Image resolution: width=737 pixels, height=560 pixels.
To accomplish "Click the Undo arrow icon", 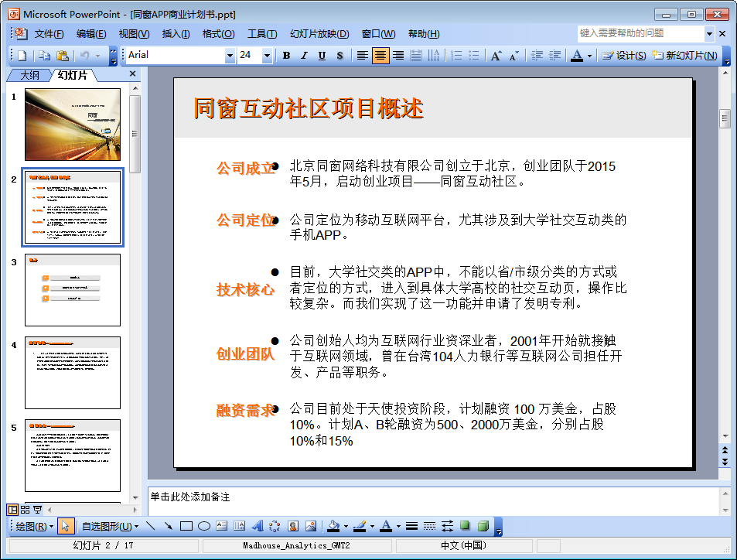I will (x=84, y=56).
